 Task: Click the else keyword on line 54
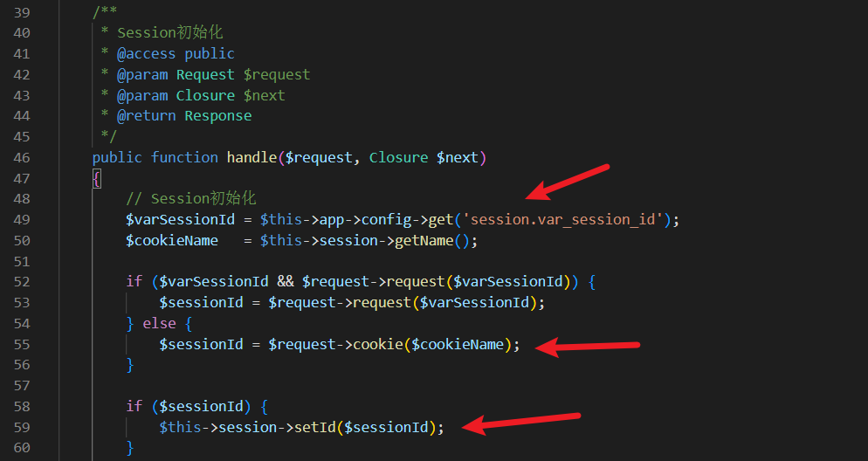pyautogui.click(x=160, y=323)
